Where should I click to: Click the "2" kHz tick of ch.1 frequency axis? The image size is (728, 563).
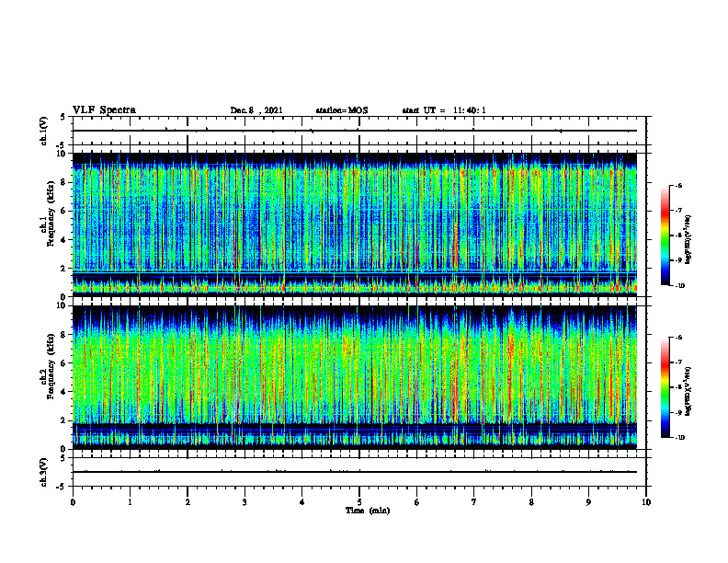pyautogui.click(x=63, y=269)
